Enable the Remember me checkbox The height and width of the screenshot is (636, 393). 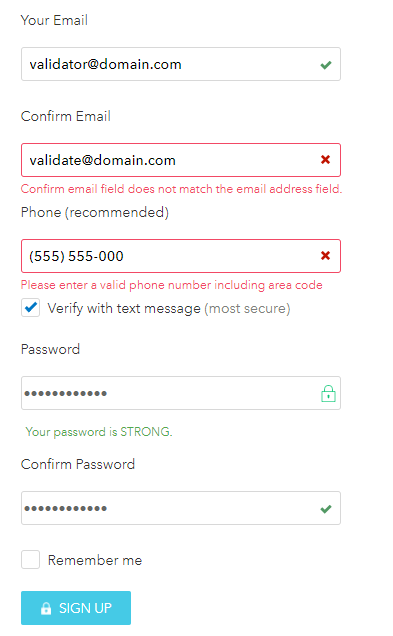pos(30,559)
